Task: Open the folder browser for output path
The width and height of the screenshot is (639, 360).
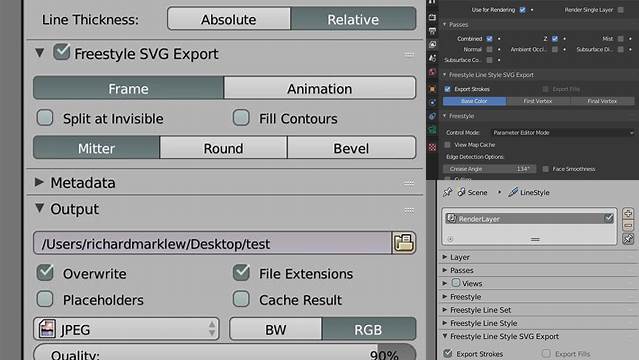Action: 403,243
